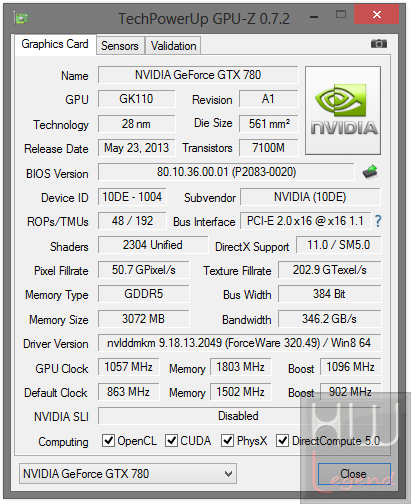Click the Device ID value 10DE - 1004

click(132, 197)
